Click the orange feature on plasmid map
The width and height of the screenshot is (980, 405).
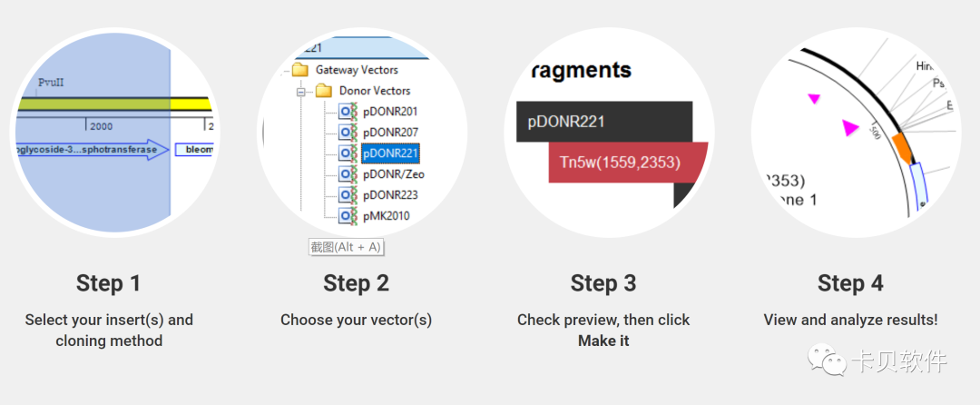pyautogui.click(x=904, y=146)
